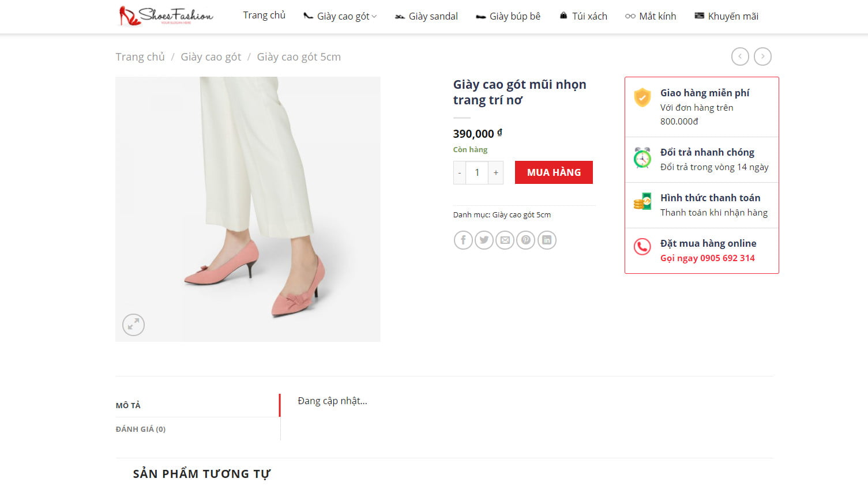Zoom product image with expand icon
The height and width of the screenshot is (486, 868).
133,325
